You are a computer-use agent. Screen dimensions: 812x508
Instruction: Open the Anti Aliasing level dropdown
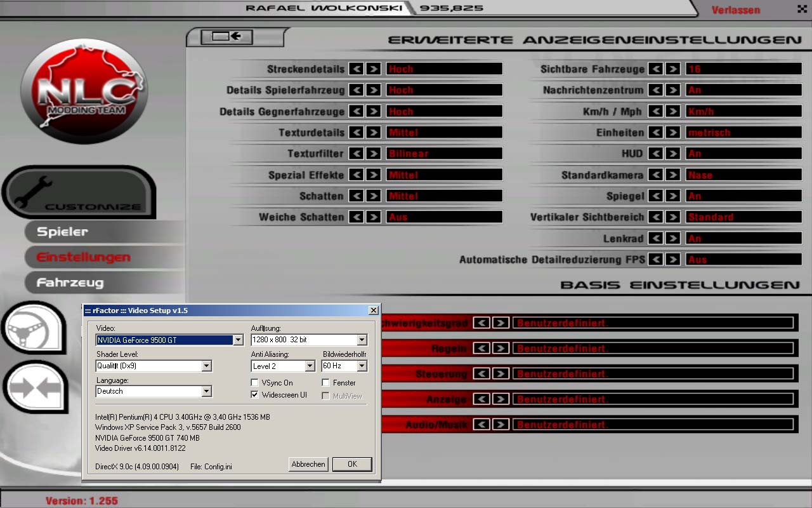310,366
